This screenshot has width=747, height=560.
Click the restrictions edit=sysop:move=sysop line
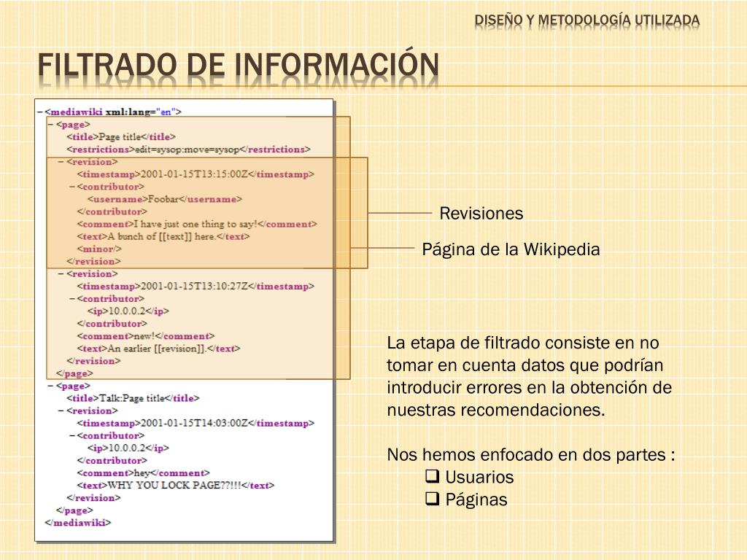pyautogui.click(x=189, y=149)
